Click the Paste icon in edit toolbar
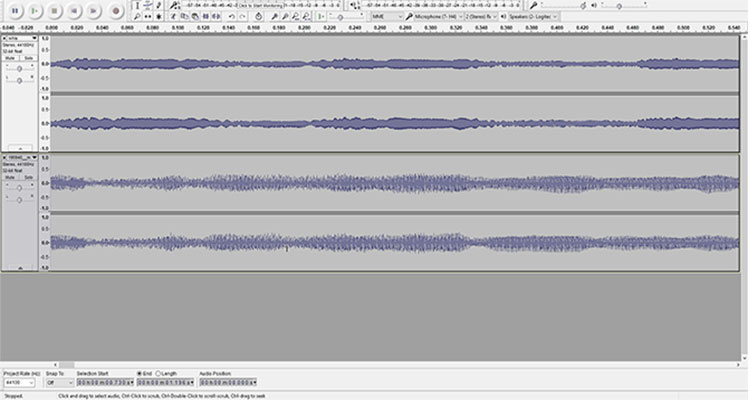Screen dimensions: 750x400 point(195,16)
